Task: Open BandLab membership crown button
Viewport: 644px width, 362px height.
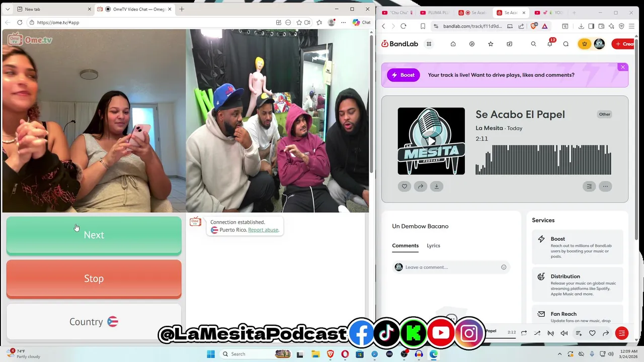Action: pos(584,44)
